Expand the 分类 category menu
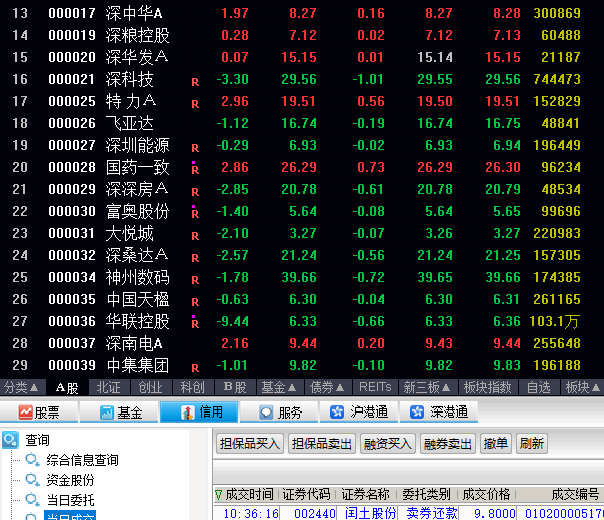This screenshot has width=604, height=520. (x=21, y=387)
